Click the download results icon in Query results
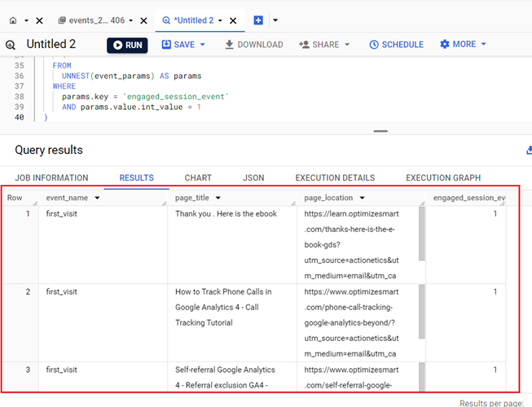 (530, 150)
